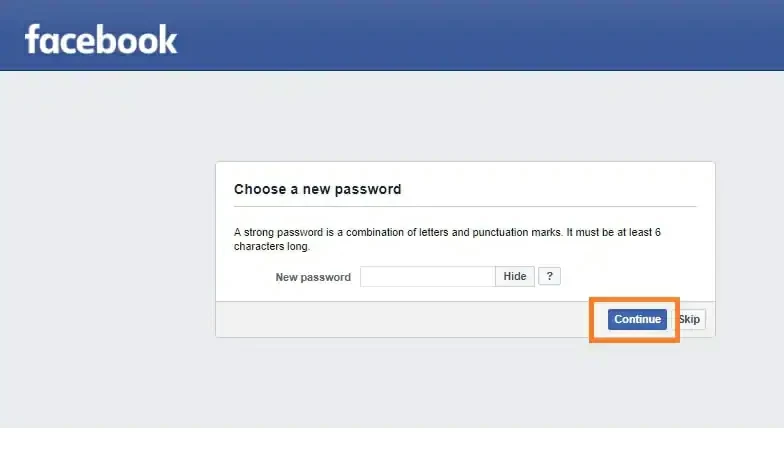The height and width of the screenshot is (469, 784).
Task: Show password tips via '?' button
Action: [549, 276]
